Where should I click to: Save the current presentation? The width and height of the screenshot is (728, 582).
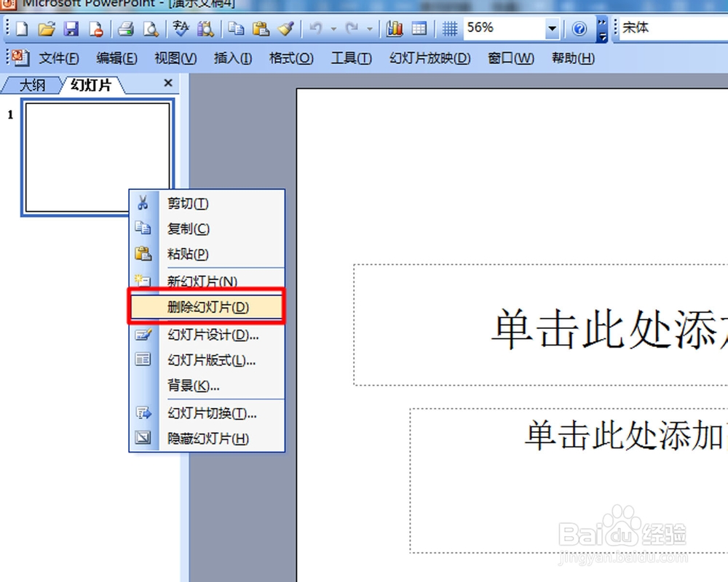(71, 28)
